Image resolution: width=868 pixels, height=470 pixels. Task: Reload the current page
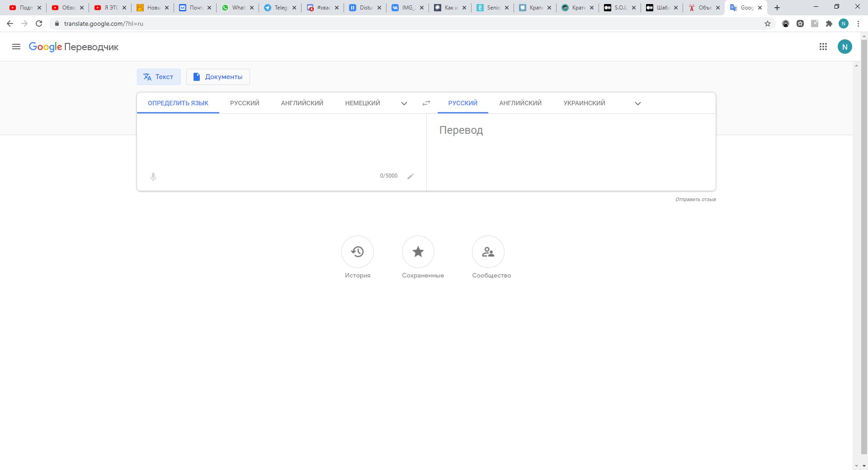point(39,23)
